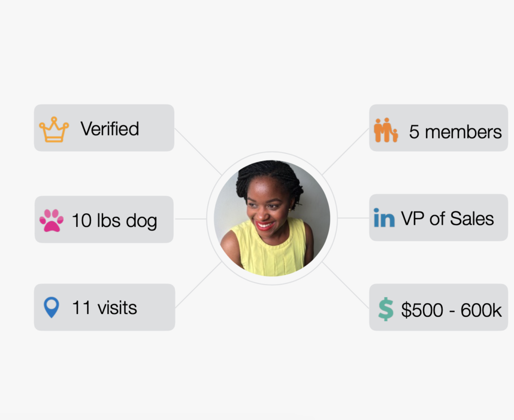Click the orange crown icon
The width and height of the screenshot is (514, 420).
54,129
